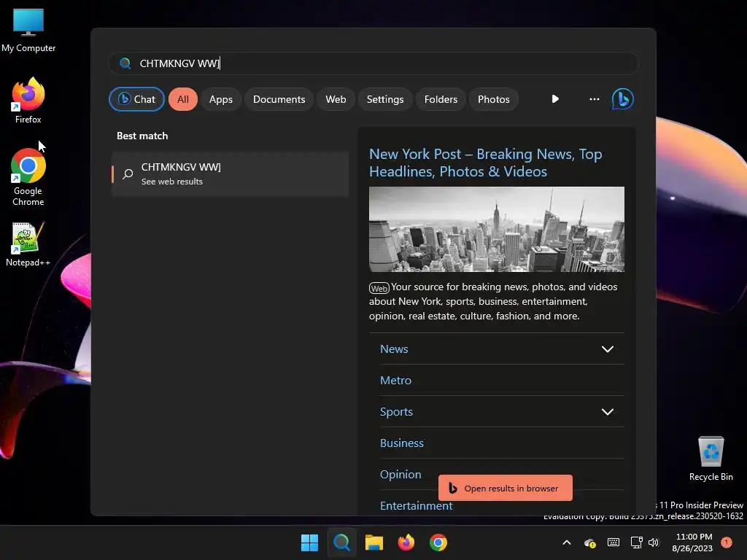Click Open results in browser button
The image size is (747, 560).
[505, 488]
